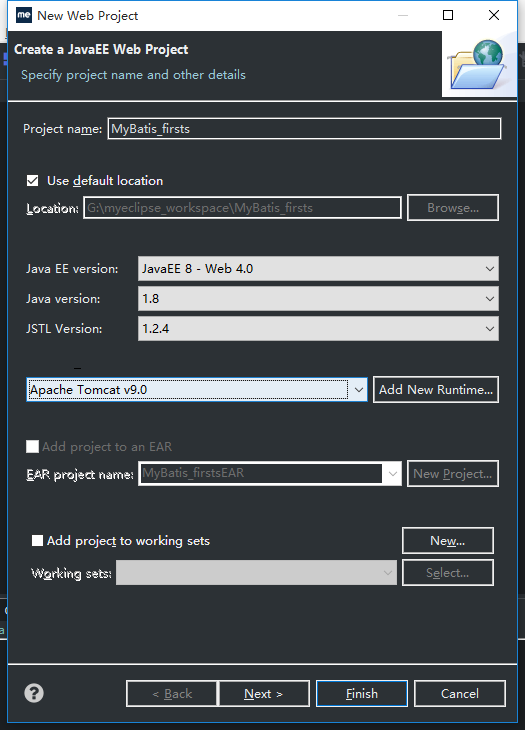Click the 'Working sets:' label

tap(71, 573)
